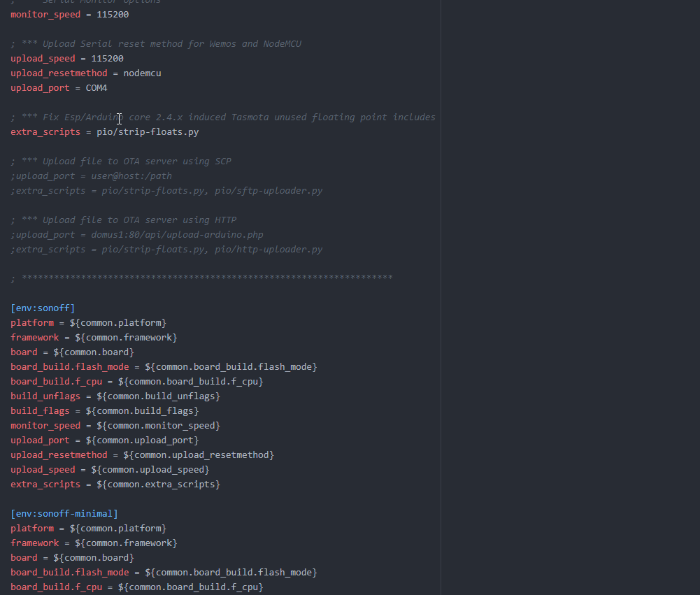Image resolution: width=700 pixels, height=595 pixels.
Task: Click the value '${common.extra_scripts}'
Action: tap(159, 485)
